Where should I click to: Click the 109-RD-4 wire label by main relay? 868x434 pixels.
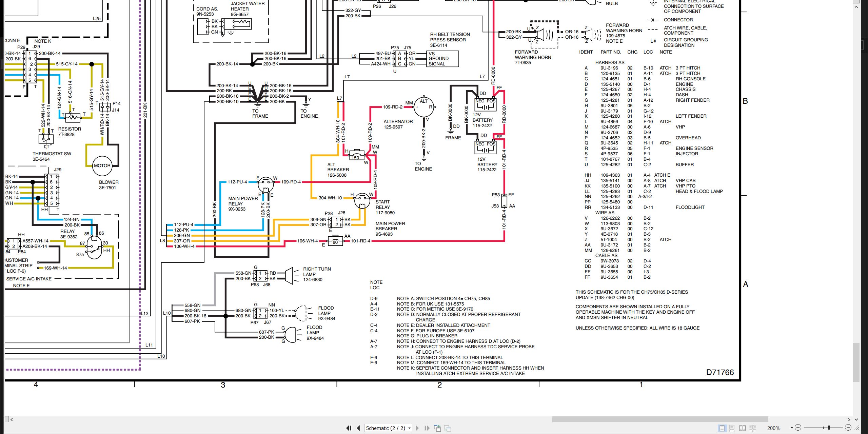pyautogui.click(x=291, y=182)
